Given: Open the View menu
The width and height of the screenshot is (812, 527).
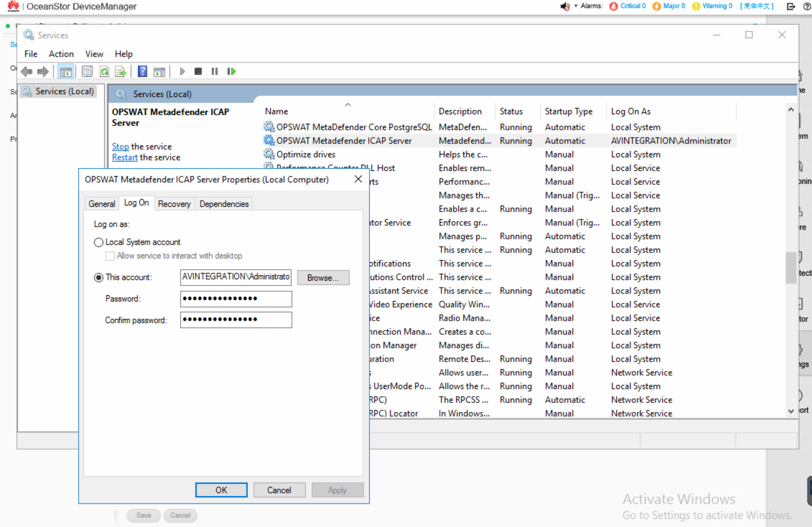Looking at the screenshot, I should click(94, 54).
